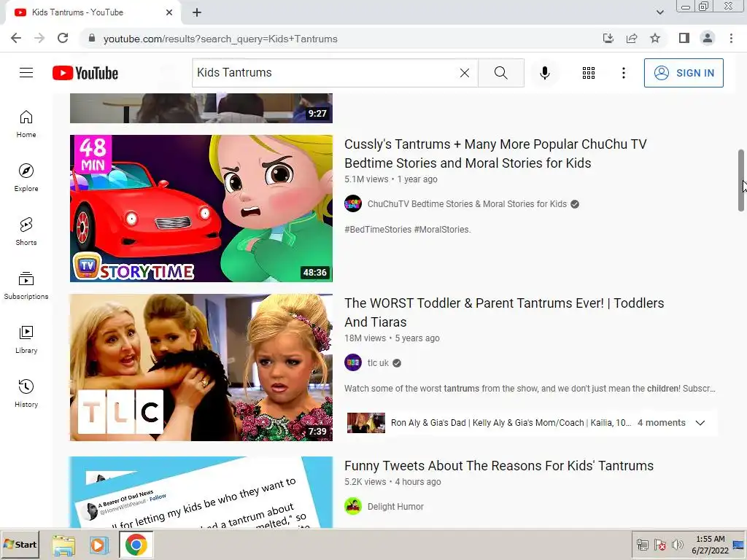The width and height of the screenshot is (747, 560).
Task: Open File Explorer from the taskbar
Action: coord(64,545)
